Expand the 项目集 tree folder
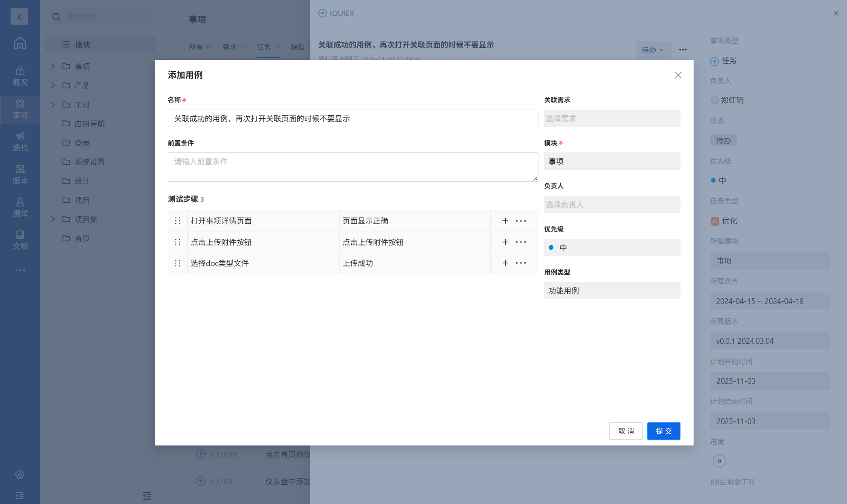This screenshot has height=504, width=847. click(53, 219)
